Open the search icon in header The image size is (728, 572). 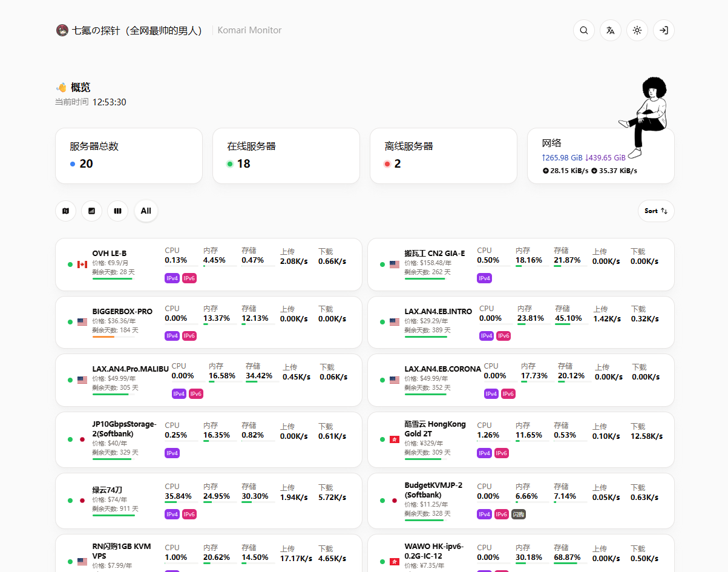pos(583,30)
